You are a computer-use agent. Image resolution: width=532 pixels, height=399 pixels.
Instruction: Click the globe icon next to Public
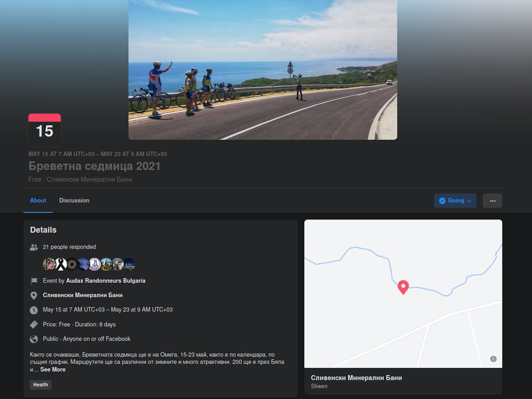click(x=34, y=339)
